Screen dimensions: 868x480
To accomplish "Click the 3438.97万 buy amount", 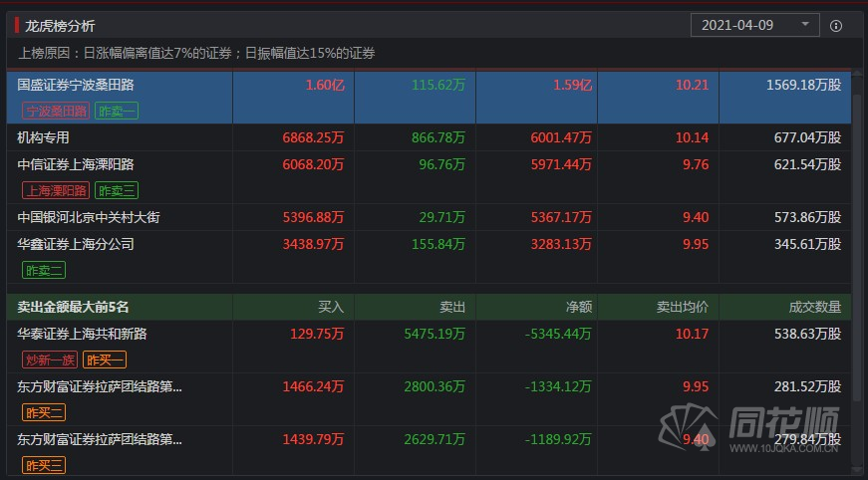I will click(313, 244).
